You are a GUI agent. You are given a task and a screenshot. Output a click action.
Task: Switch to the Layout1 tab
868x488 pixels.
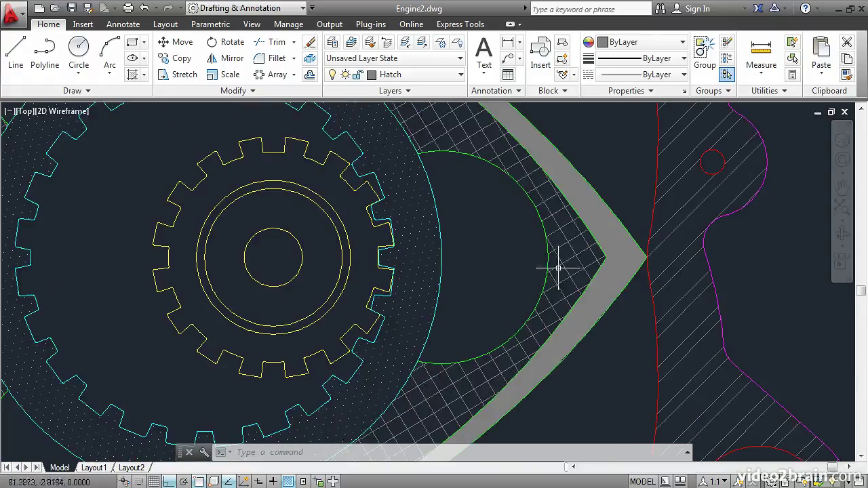point(94,468)
